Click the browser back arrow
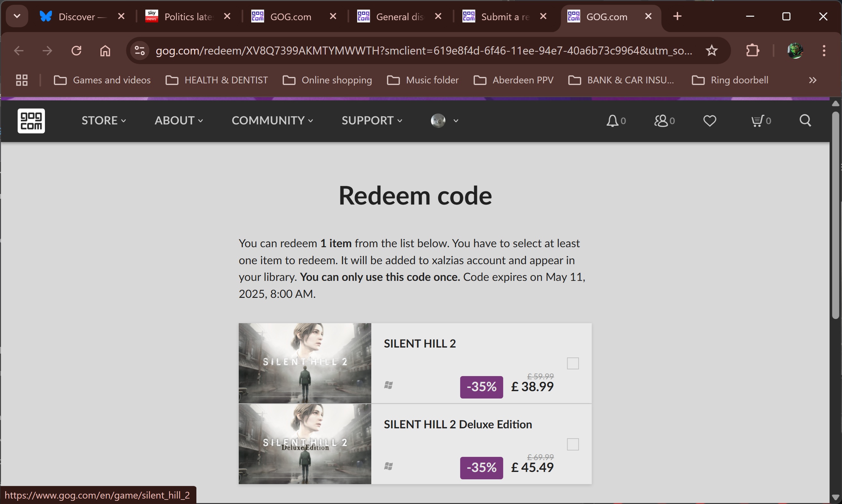This screenshot has height=504, width=842. coord(18,51)
